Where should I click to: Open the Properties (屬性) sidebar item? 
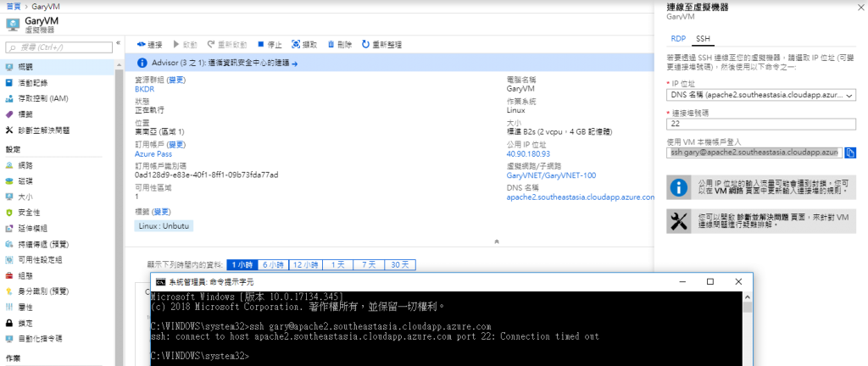[58, 307]
